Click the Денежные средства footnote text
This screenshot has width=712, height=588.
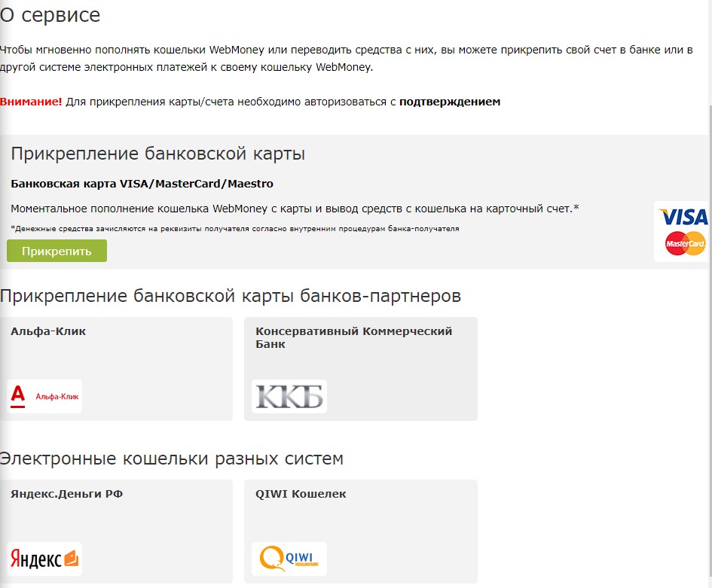235,228
